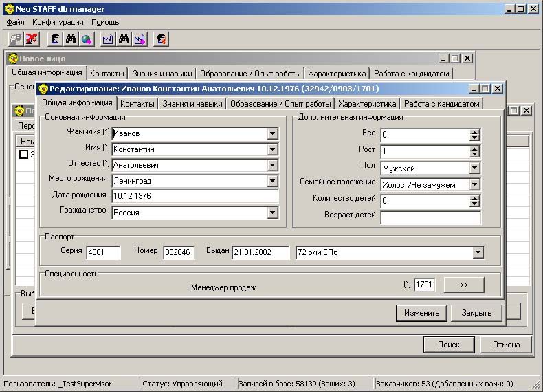Click the first binoculars search icon
This screenshot has width=543, height=392.
click(71, 39)
